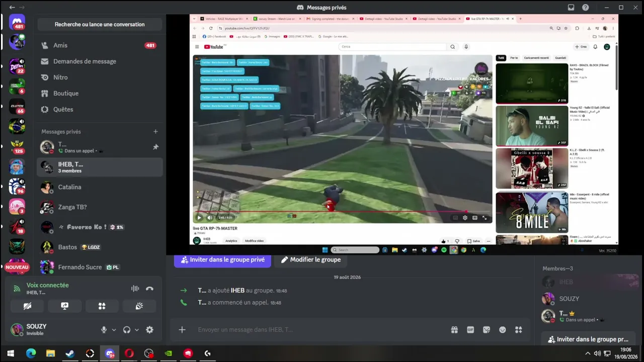
Task: Toggle the camera in the voice panel
Action: click(27, 306)
